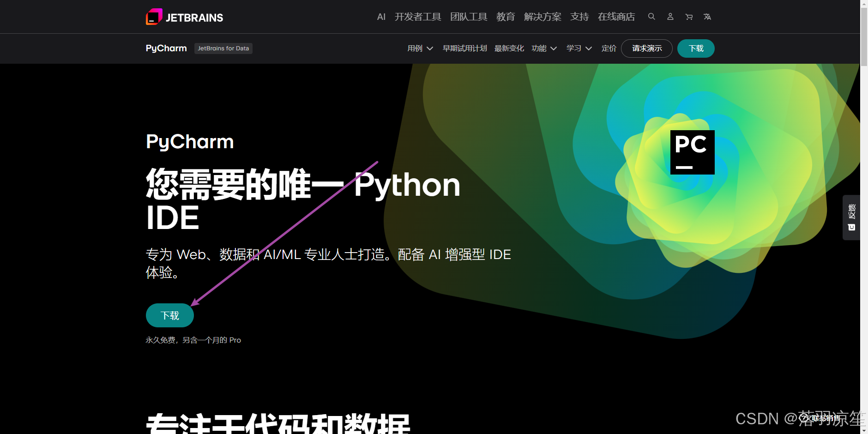Open the language switcher icon
This screenshot has height=434, width=868.
click(x=707, y=17)
